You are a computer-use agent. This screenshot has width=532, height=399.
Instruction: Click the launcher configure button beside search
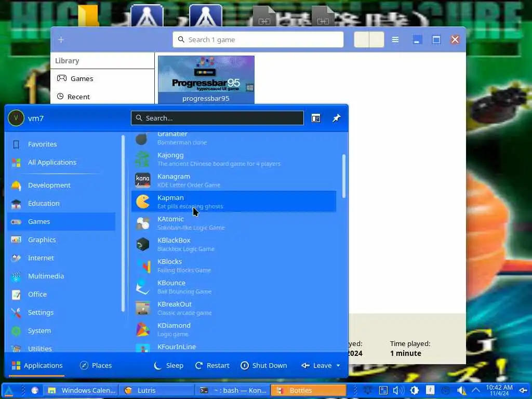[x=316, y=118]
